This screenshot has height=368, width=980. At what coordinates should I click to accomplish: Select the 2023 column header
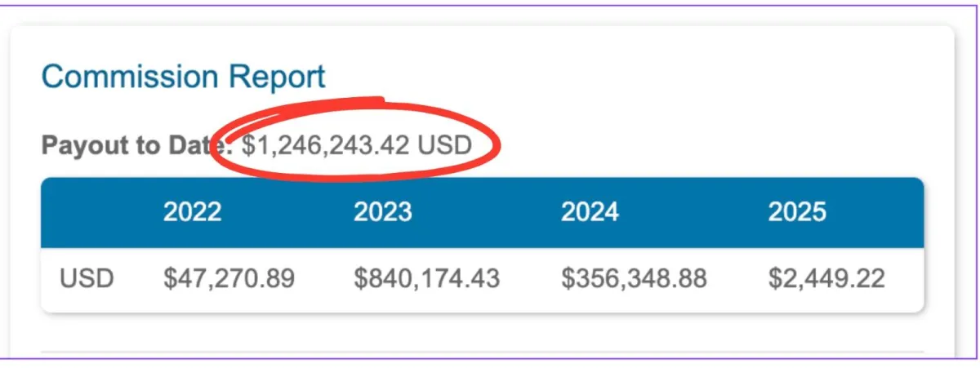pyautogui.click(x=382, y=212)
